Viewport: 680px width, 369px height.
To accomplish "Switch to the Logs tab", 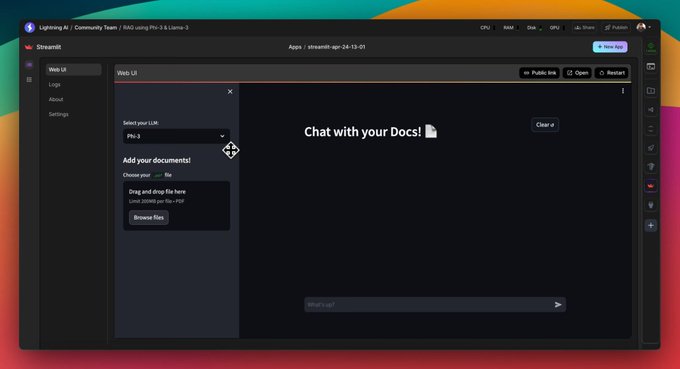I will click(x=55, y=85).
